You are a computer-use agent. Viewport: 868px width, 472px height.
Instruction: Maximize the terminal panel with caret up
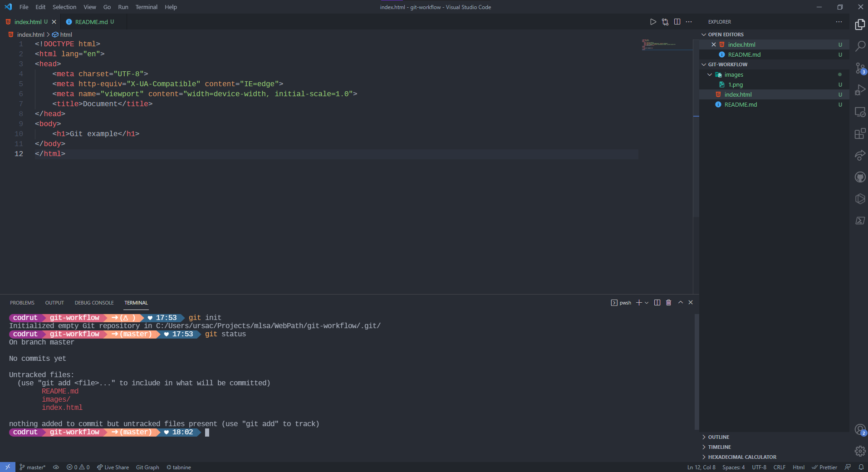click(680, 303)
